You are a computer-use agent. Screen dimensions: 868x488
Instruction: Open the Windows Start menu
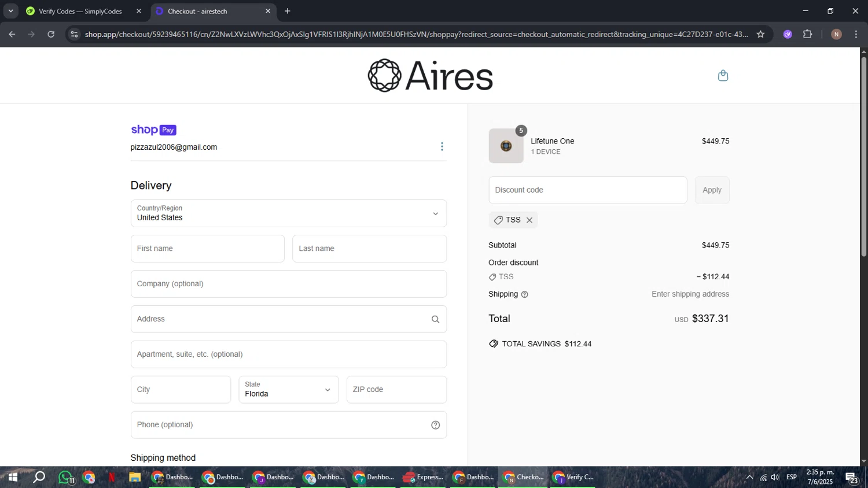pyautogui.click(x=12, y=477)
